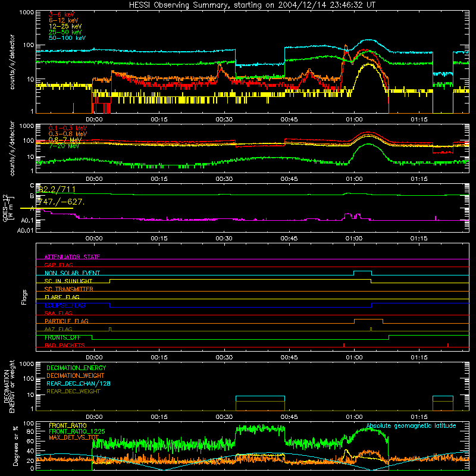
Task: Click the 0.8-7 MeV legend label
Action: pyautogui.click(x=65, y=140)
